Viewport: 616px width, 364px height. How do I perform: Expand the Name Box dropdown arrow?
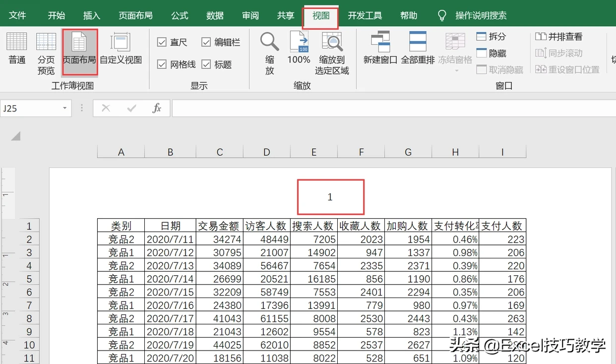(x=65, y=108)
